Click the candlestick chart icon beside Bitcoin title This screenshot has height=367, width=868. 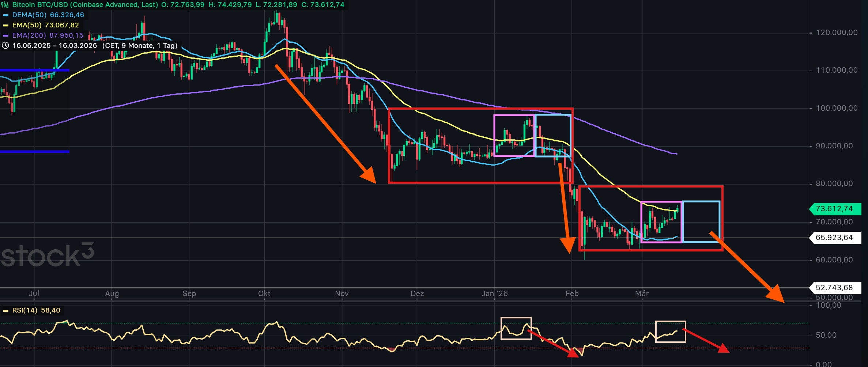pos(5,5)
